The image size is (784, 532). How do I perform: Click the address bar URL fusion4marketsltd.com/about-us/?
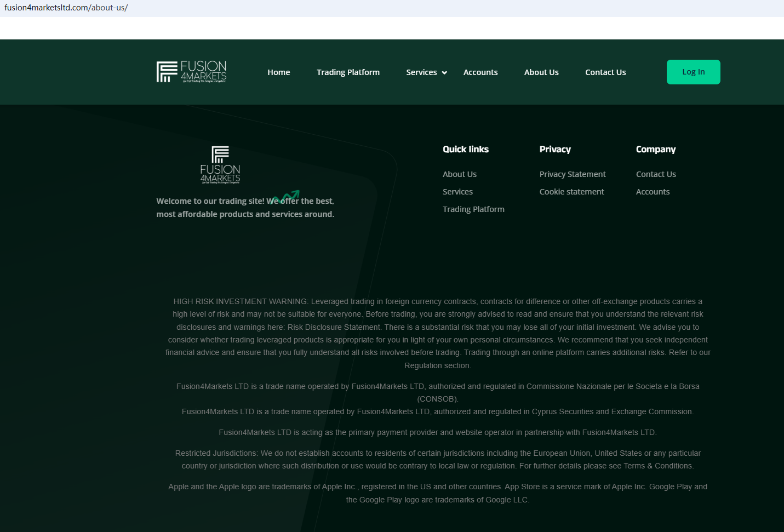(66, 8)
